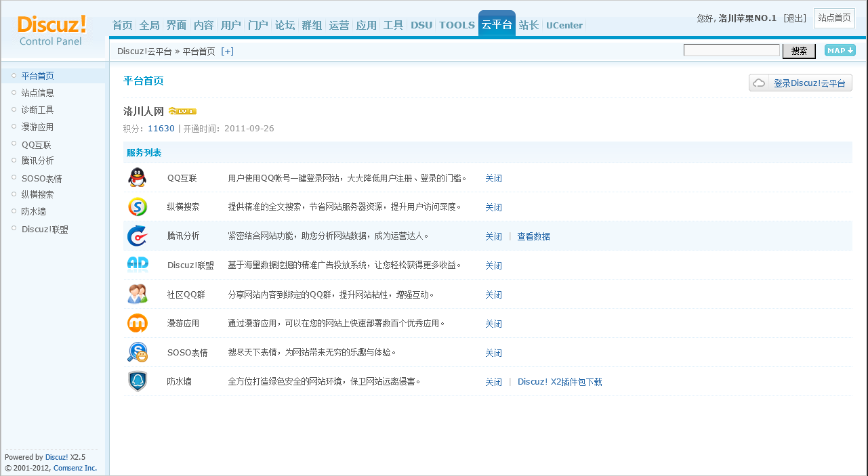This screenshot has width=868, height=476.
Task: Click the 11630 points value
Action: [x=161, y=128]
